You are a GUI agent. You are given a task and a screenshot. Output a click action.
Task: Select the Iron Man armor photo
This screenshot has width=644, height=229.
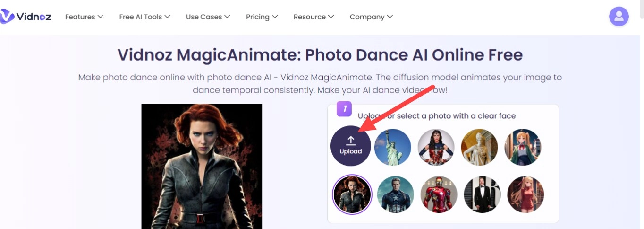439,194
